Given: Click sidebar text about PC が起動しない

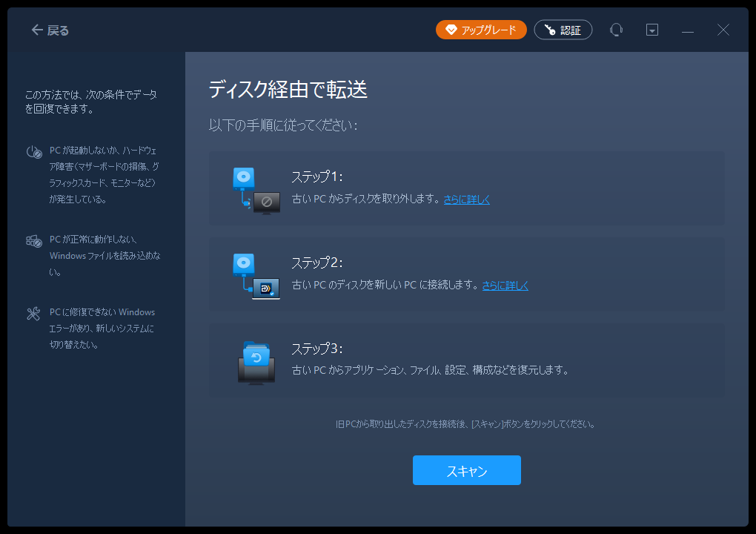Looking at the screenshot, I should (105, 174).
